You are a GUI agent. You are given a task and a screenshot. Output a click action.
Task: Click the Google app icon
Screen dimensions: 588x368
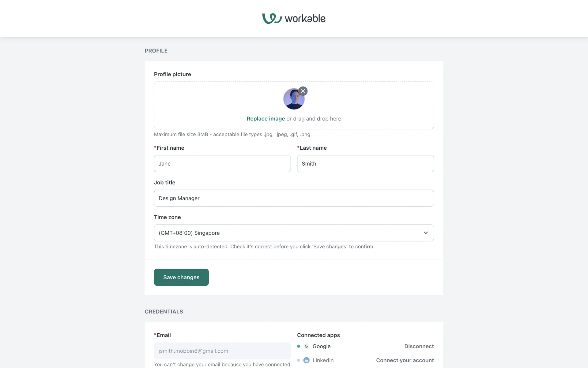click(x=306, y=346)
